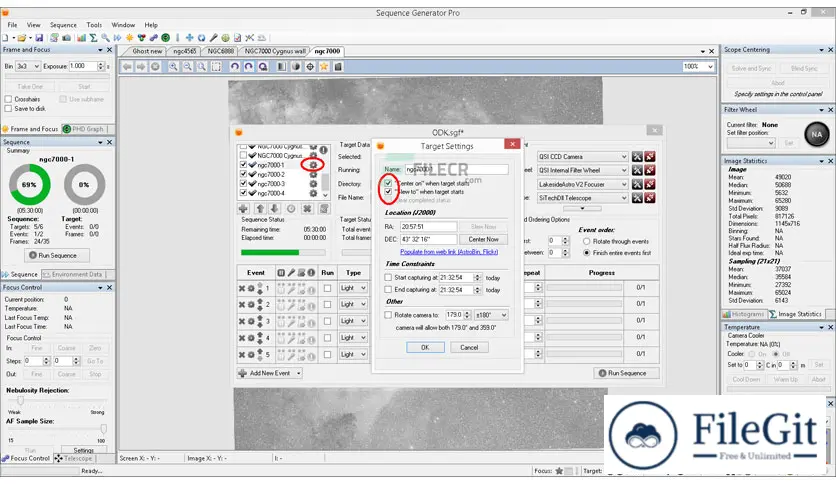The width and height of the screenshot is (836, 484).
Task: Click Run Sequence in left Sequence panel
Action: tap(57, 255)
